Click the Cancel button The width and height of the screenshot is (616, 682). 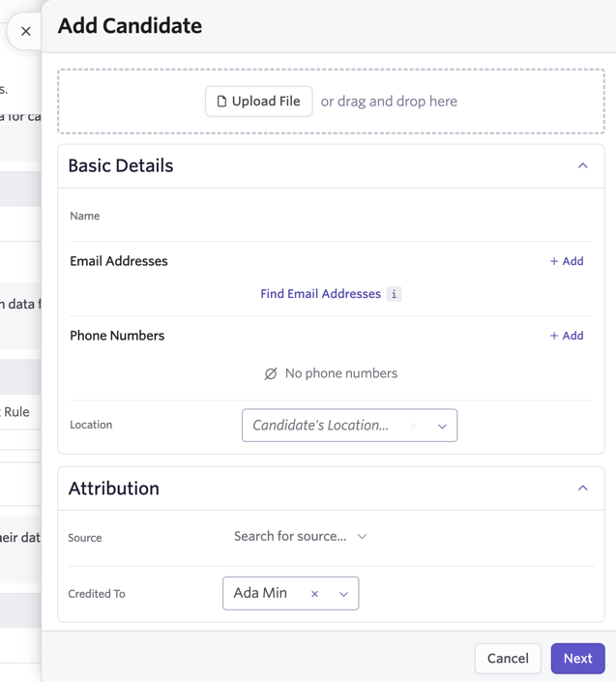click(508, 659)
